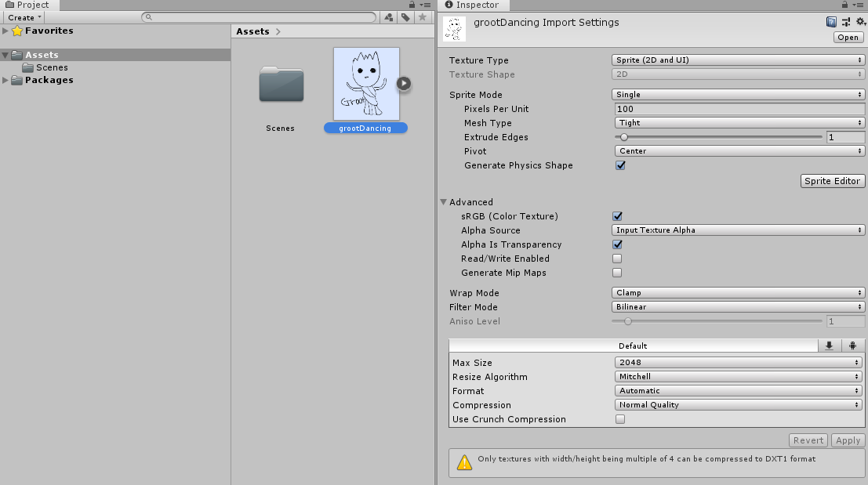Open the Resize Algorithm dropdown
Viewport: 868px width, 485px height.
(x=739, y=377)
